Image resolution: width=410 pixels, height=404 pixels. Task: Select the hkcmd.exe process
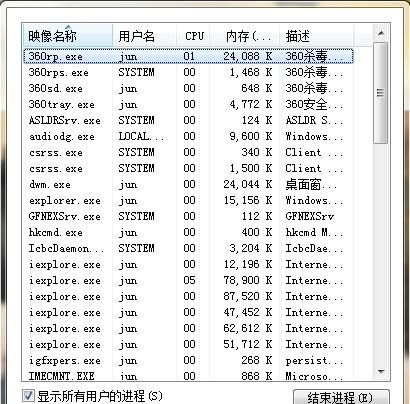pyautogui.click(x=188, y=232)
